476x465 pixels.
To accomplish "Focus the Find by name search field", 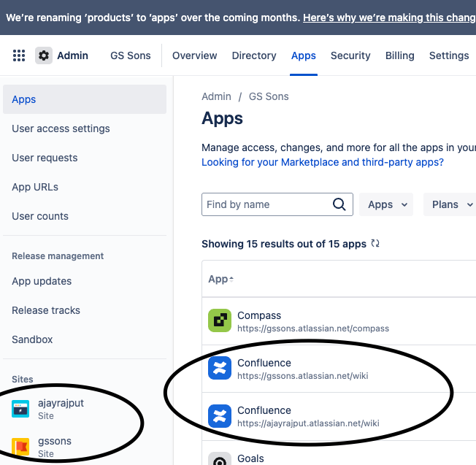I will pyautogui.click(x=277, y=204).
